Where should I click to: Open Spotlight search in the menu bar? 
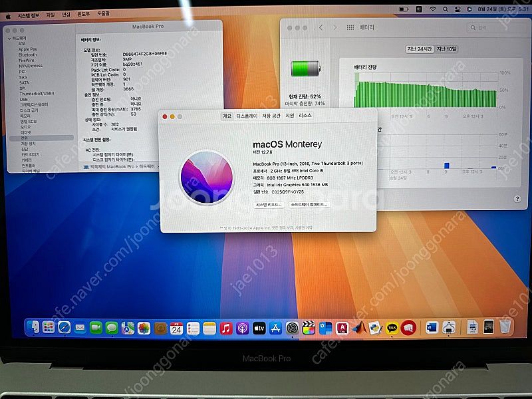point(445,9)
